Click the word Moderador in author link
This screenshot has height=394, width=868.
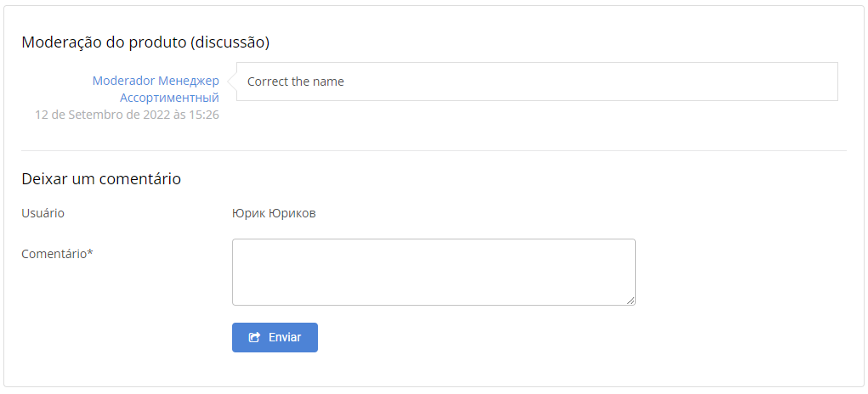(124, 81)
